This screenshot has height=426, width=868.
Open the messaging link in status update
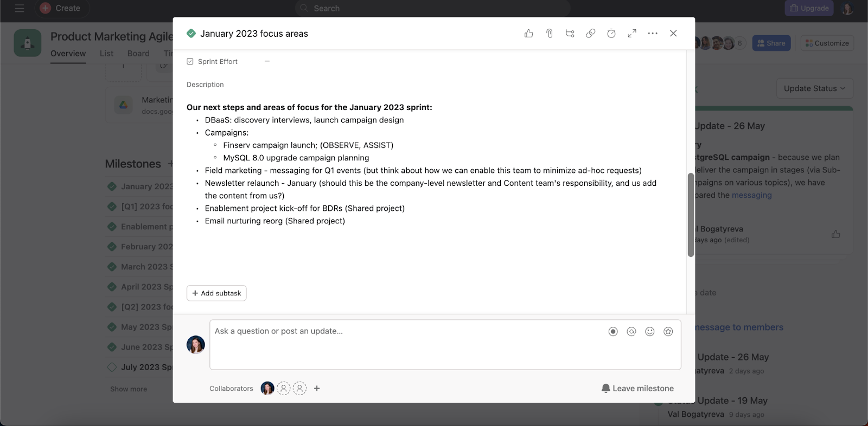(751, 195)
